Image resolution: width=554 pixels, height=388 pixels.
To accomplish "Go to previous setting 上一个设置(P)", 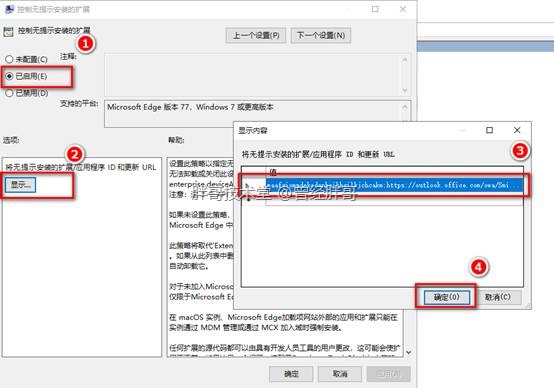I will 256,35.
